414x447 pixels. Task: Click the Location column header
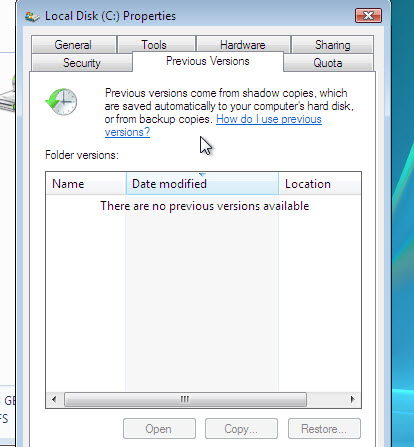click(x=320, y=183)
